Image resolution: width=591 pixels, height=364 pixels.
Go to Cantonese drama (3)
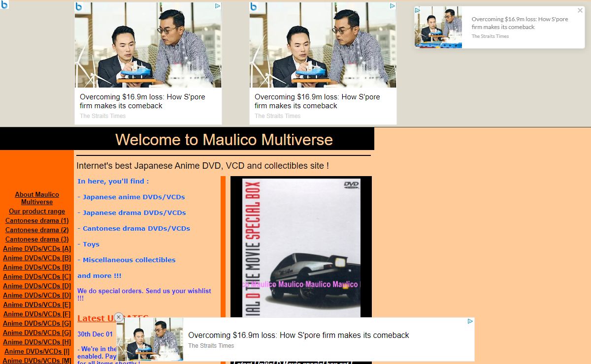point(37,239)
